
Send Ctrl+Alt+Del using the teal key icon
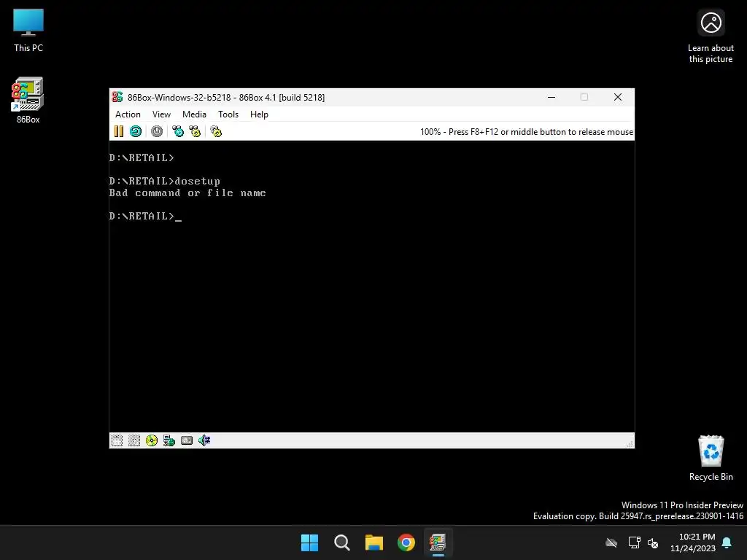(x=178, y=131)
